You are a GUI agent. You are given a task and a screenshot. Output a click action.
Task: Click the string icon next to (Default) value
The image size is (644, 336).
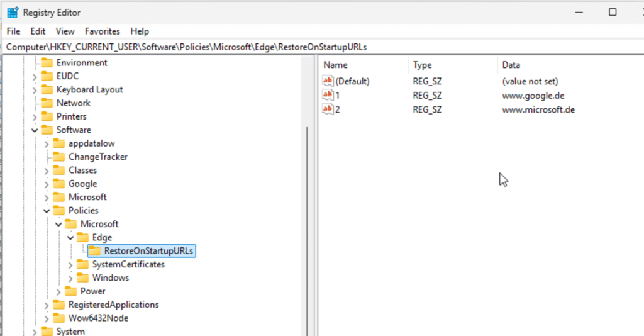327,81
